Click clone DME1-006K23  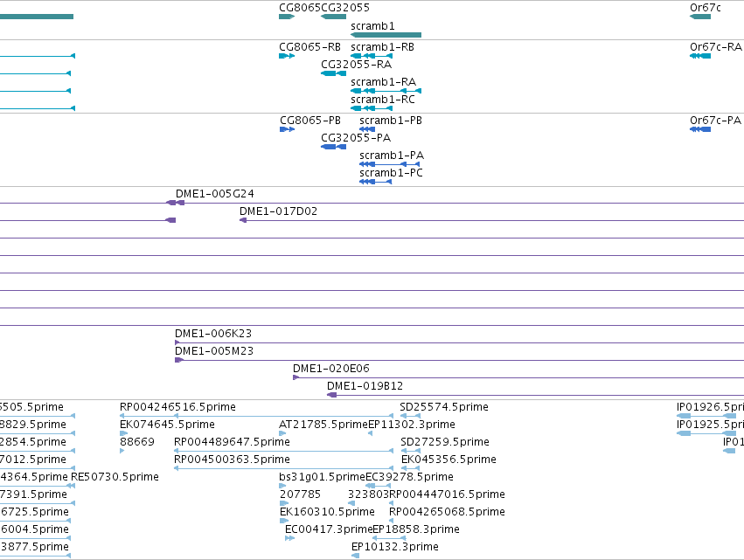coord(213,334)
